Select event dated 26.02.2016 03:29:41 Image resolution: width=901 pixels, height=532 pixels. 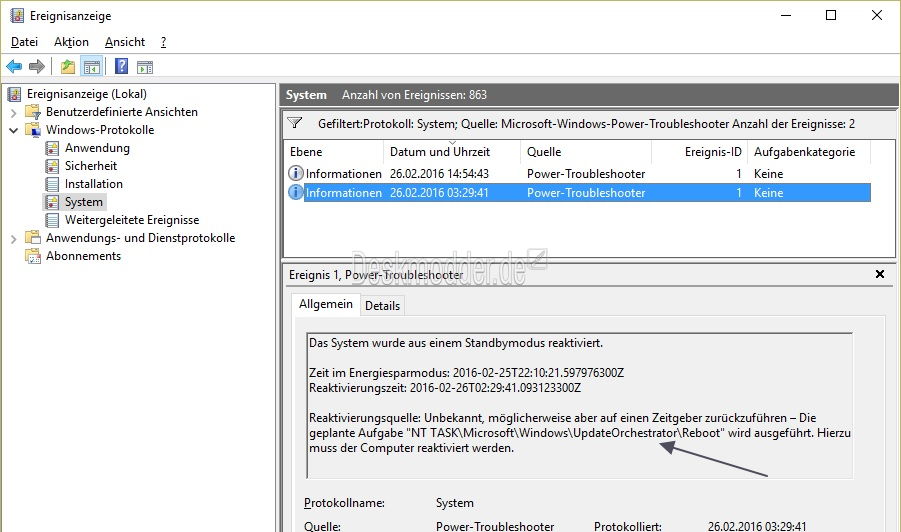pyautogui.click(x=578, y=192)
